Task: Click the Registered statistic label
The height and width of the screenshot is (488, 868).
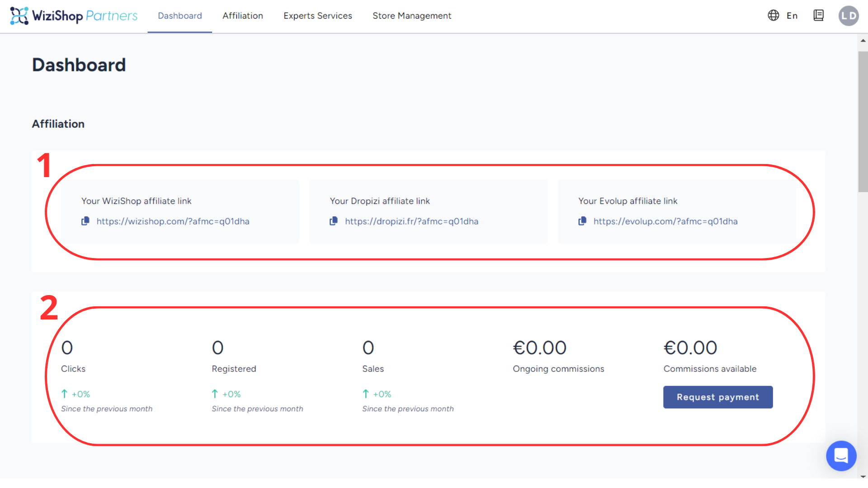Action: (234, 369)
